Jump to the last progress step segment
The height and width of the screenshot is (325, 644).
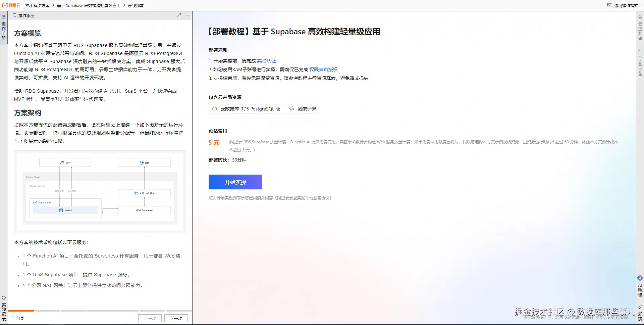point(178,311)
